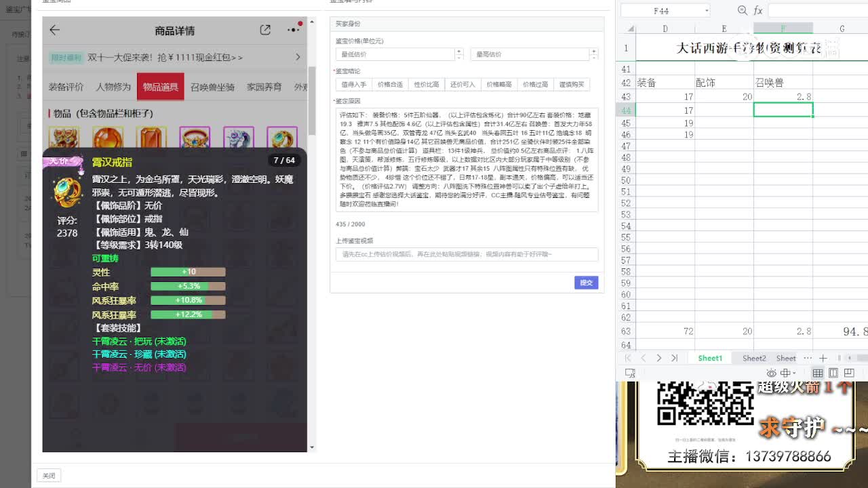Toggle the eye-protection mode icon

[x=771, y=373]
